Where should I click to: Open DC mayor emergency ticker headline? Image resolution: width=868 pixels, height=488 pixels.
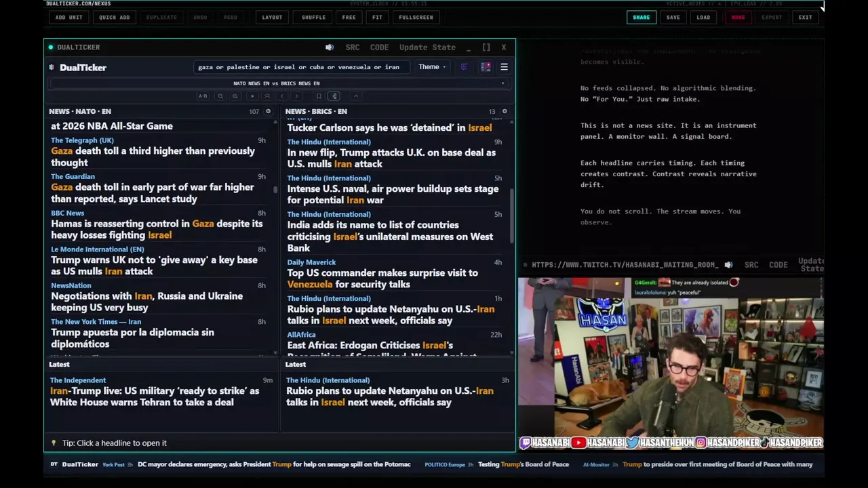(x=274, y=464)
